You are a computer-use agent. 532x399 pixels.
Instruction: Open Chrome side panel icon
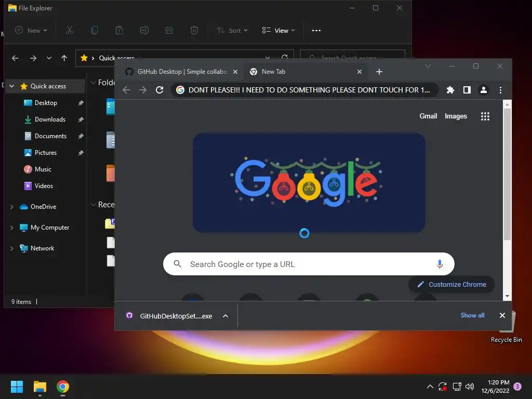pos(467,90)
